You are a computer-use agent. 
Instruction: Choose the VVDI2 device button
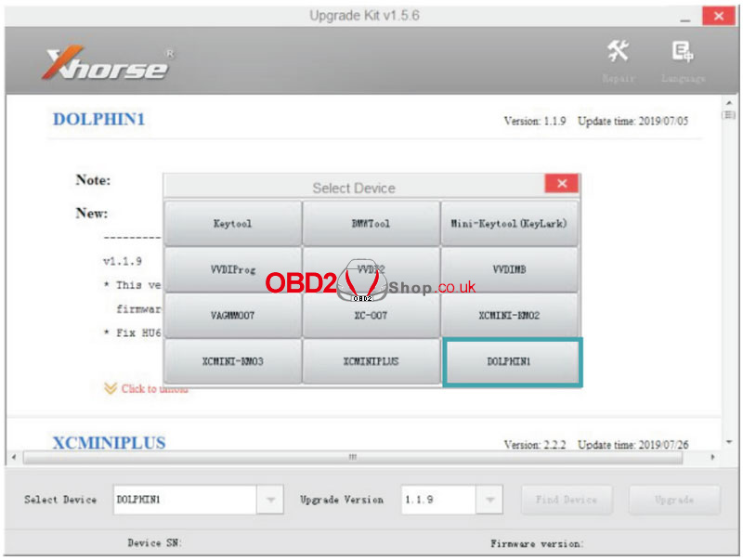[371, 269]
